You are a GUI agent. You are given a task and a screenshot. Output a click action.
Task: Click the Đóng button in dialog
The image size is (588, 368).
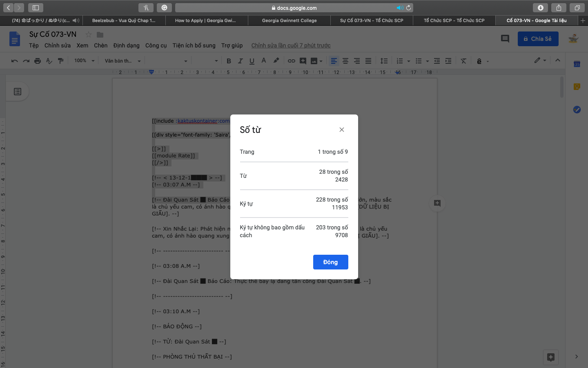pyautogui.click(x=330, y=262)
